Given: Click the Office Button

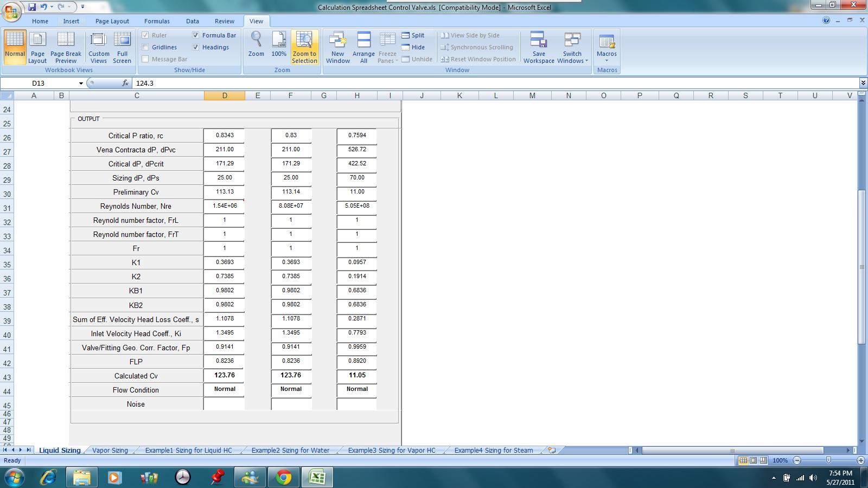Looking at the screenshot, I should [11, 11].
